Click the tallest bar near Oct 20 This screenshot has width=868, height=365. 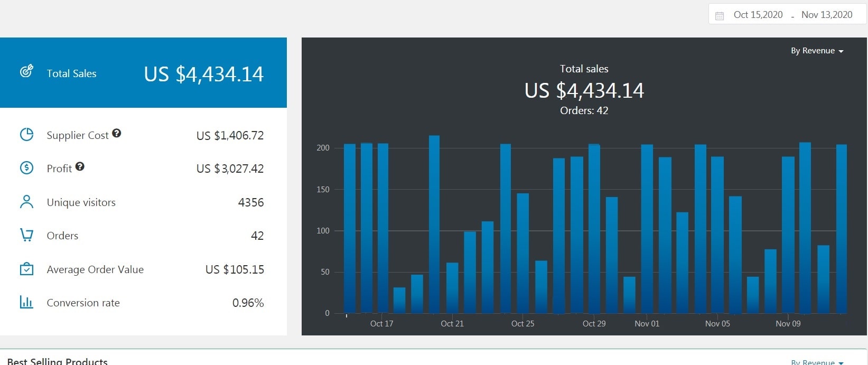coord(434,224)
